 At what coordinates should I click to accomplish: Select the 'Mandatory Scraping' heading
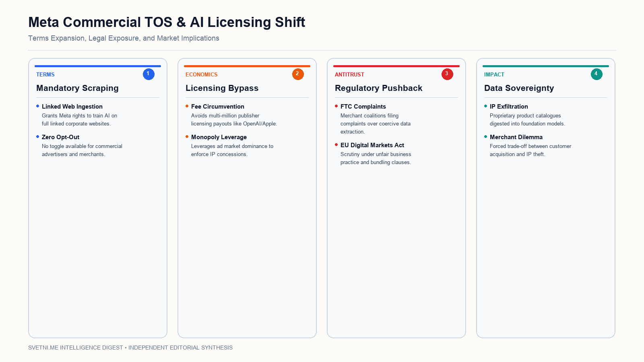(x=77, y=88)
